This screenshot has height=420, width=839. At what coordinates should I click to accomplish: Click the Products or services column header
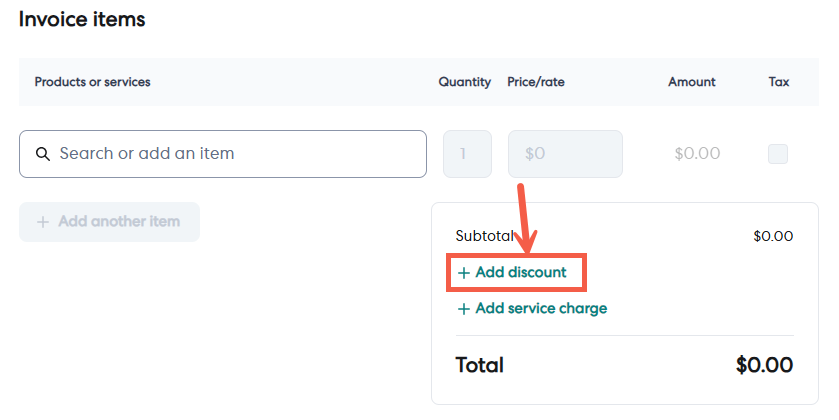point(92,82)
